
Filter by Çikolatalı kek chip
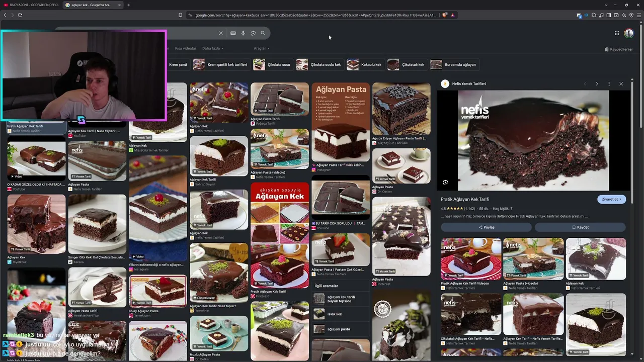407,64
